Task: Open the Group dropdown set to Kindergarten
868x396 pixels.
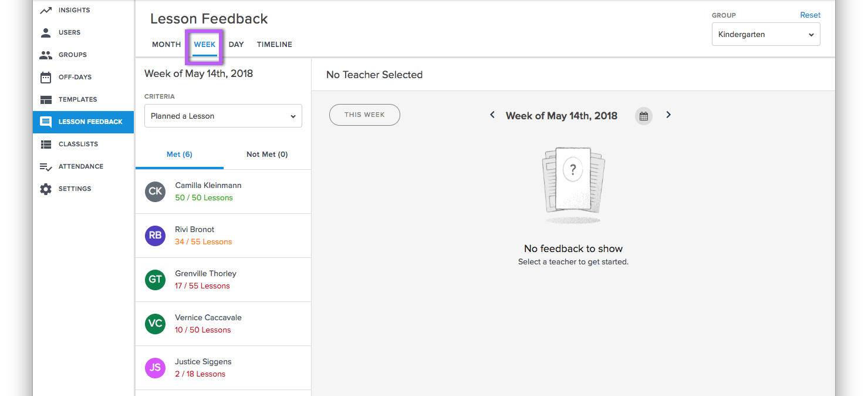Action: (x=766, y=35)
